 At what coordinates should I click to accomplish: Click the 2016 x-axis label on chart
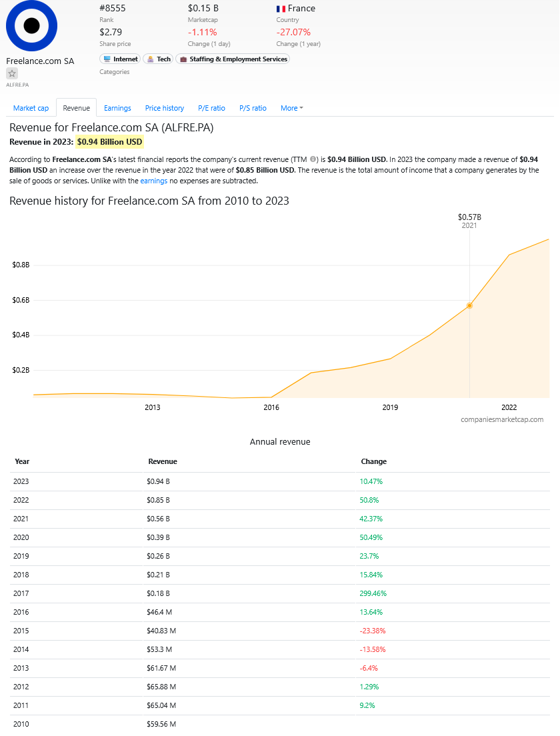click(271, 407)
